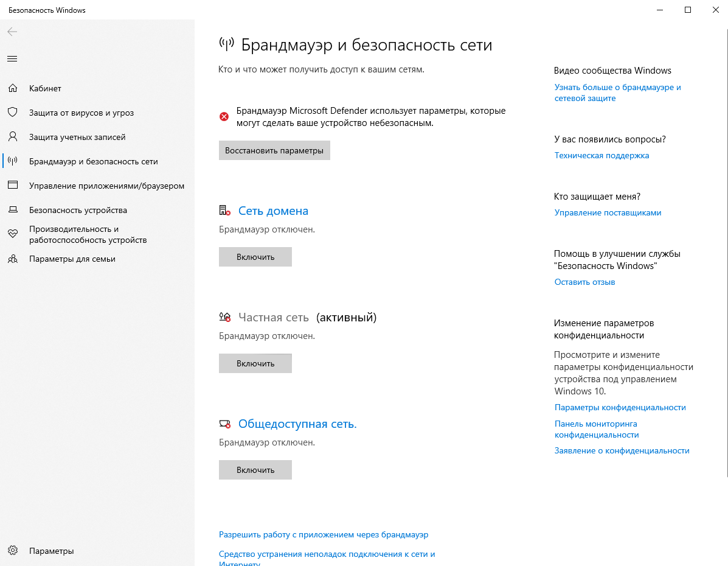Viewport: 728px width, 566px height.
Task: Open the Сеть домена link
Action: (x=273, y=211)
